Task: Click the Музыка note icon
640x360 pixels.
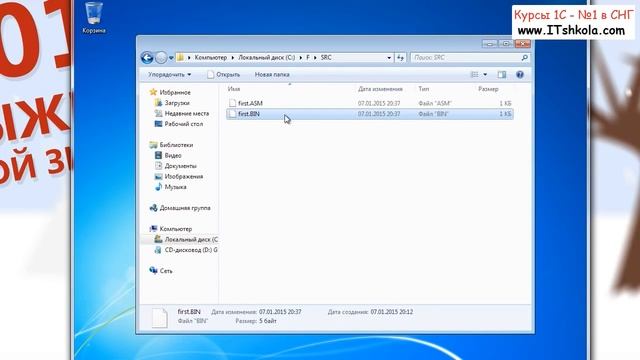Action: pyautogui.click(x=158, y=187)
